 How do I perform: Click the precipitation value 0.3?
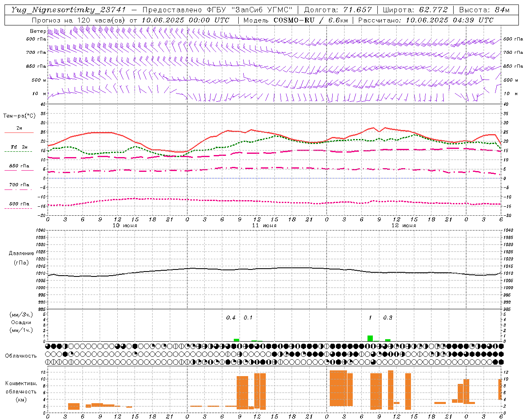click(x=388, y=318)
